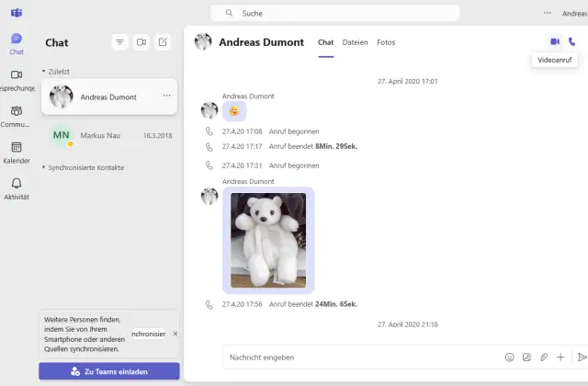The image size is (588, 386).
Task: Open the teddy bear photo
Action: [268, 241]
